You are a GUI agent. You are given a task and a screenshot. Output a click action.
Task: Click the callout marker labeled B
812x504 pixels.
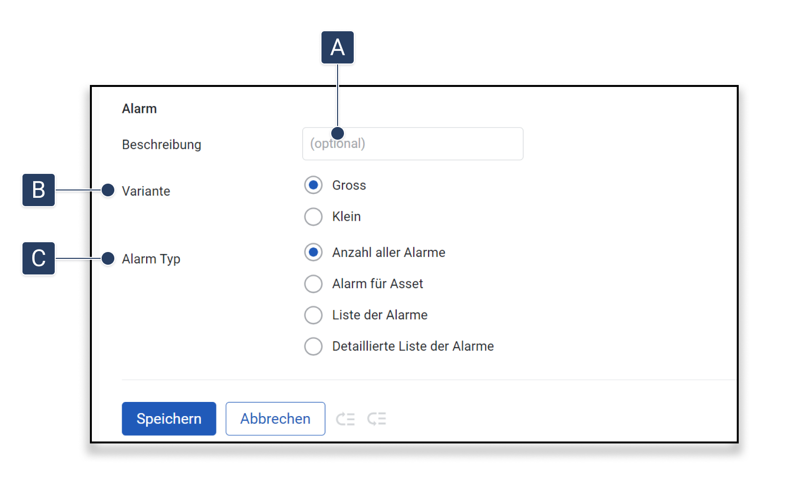pyautogui.click(x=39, y=190)
